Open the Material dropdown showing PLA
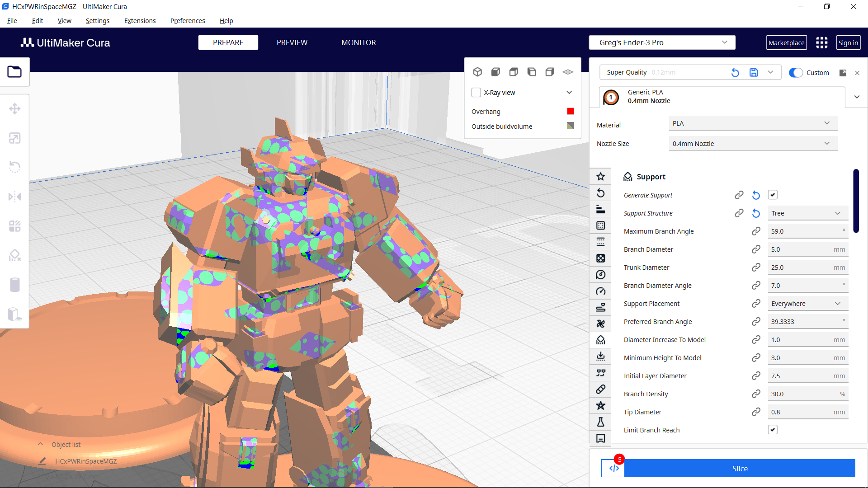868x488 pixels. click(753, 123)
